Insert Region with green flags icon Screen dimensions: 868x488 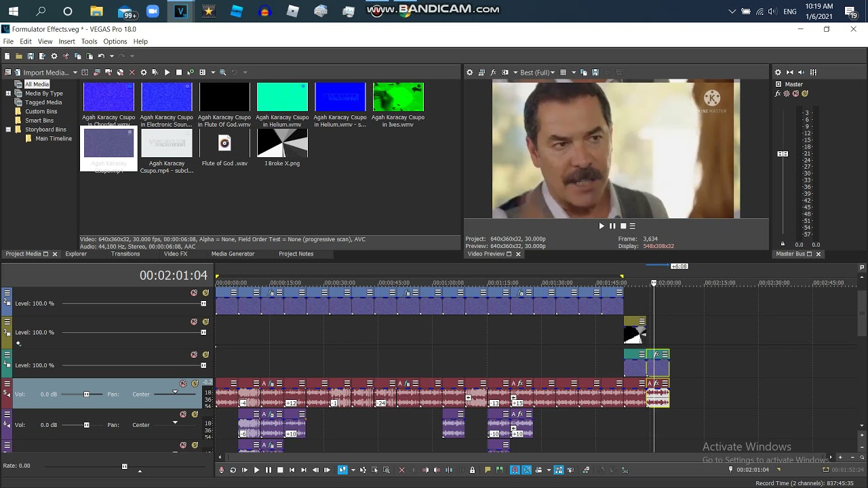point(500,470)
